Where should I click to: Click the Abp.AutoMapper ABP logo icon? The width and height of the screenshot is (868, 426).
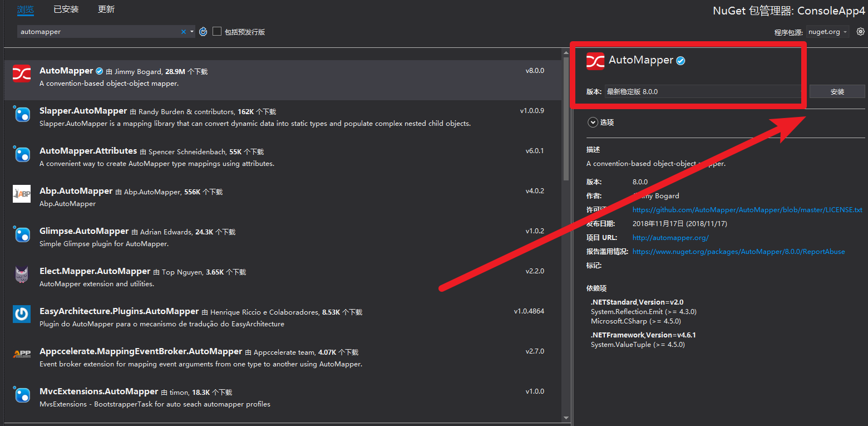point(22,194)
